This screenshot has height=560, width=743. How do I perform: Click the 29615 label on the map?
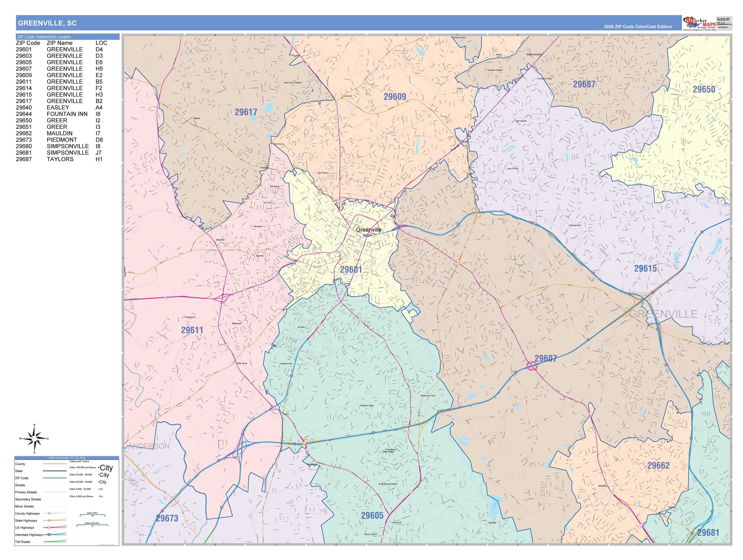(645, 268)
